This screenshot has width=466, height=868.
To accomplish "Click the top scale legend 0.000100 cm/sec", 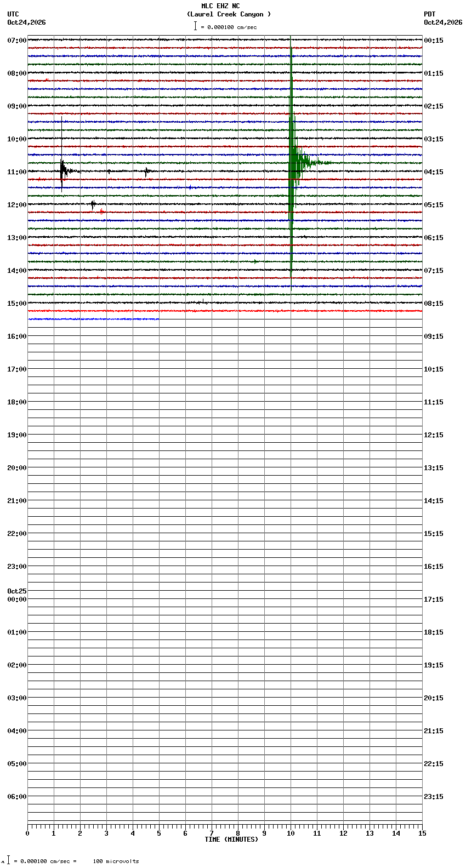I will tap(225, 26).
